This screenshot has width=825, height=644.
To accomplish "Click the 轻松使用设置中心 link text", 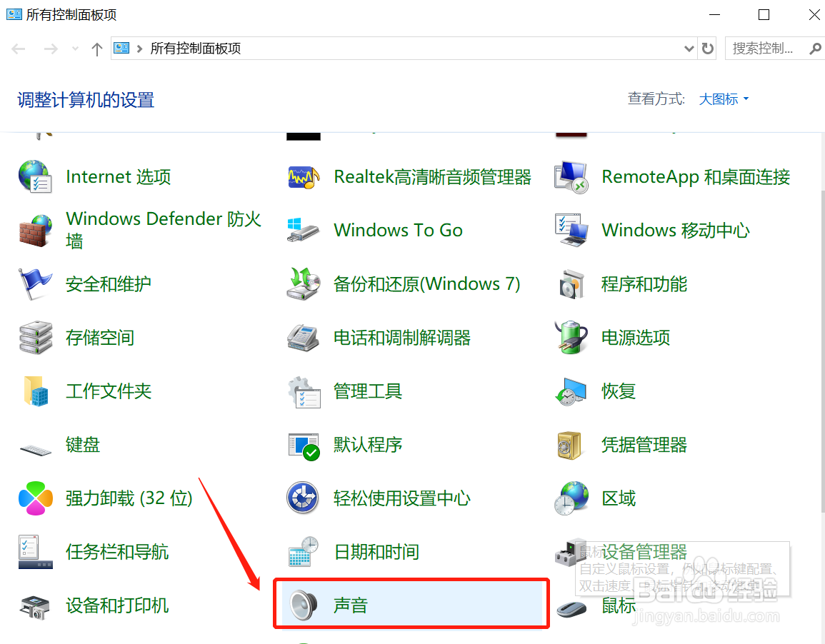I will tap(402, 498).
